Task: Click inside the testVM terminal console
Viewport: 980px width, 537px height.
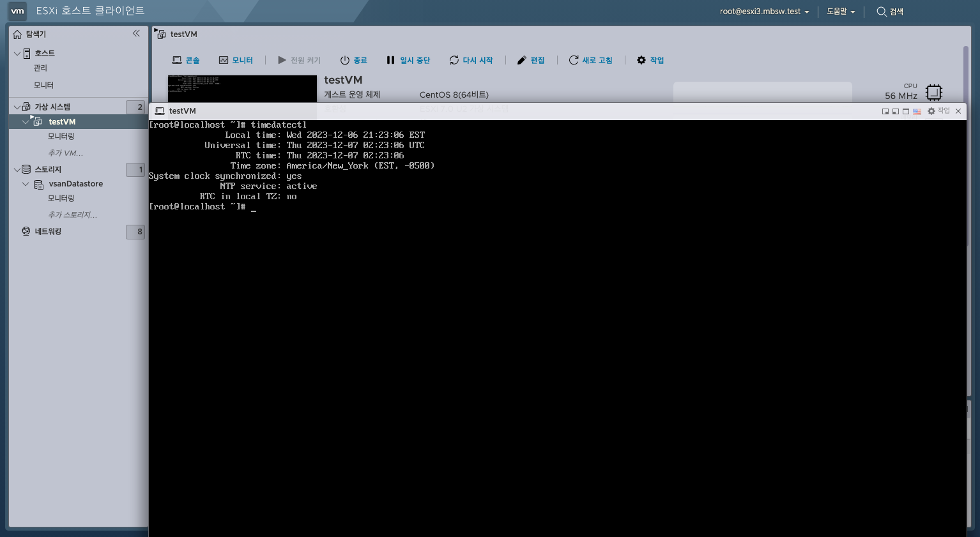Action: point(557,328)
